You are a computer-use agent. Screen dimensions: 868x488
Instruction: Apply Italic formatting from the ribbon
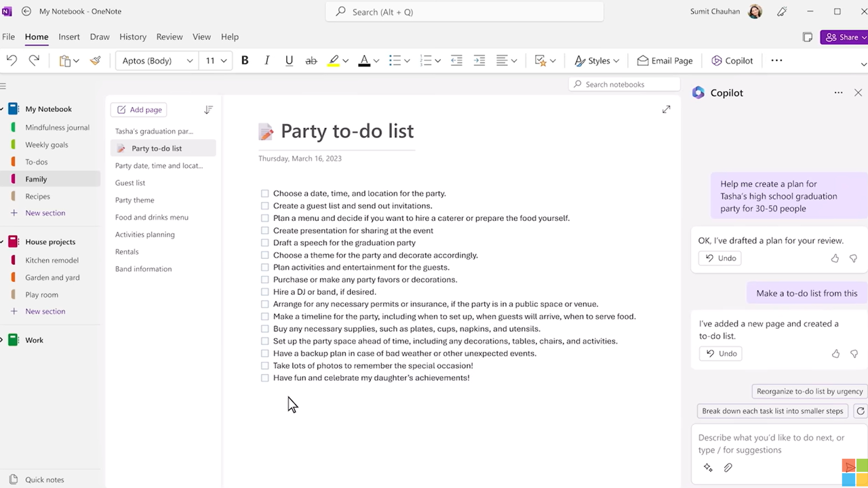tap(267, 60)
